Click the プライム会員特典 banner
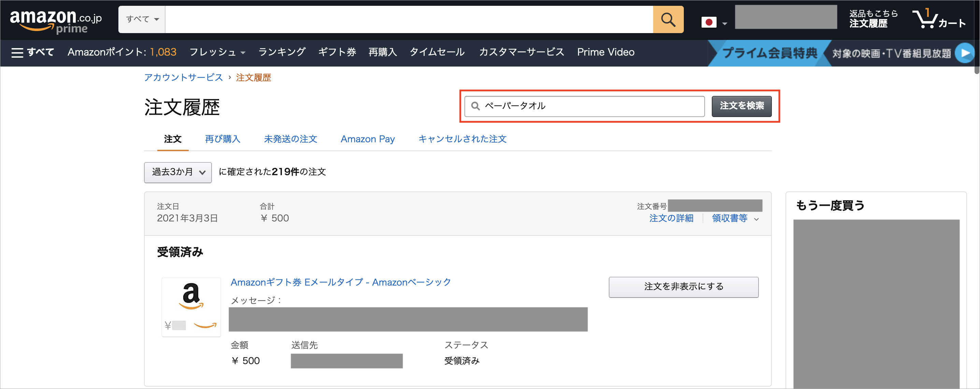This screenshot has height=389, width=980. (x=769, y=53)
